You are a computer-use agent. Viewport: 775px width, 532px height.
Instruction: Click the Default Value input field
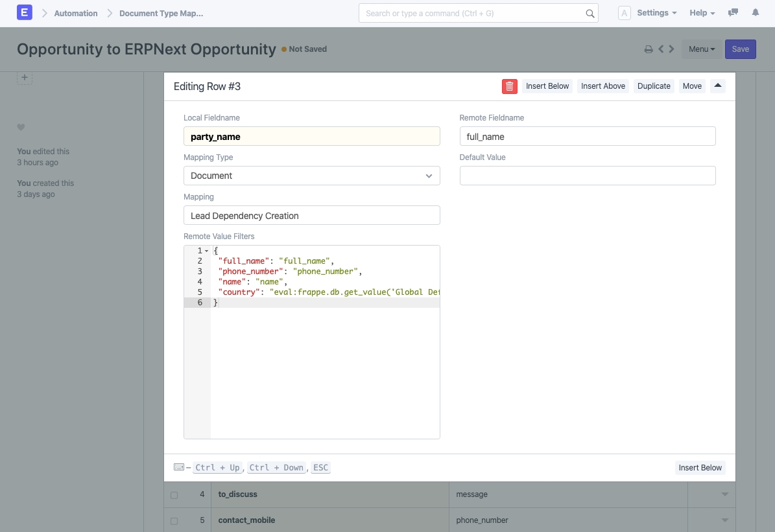tap(587, 176)
